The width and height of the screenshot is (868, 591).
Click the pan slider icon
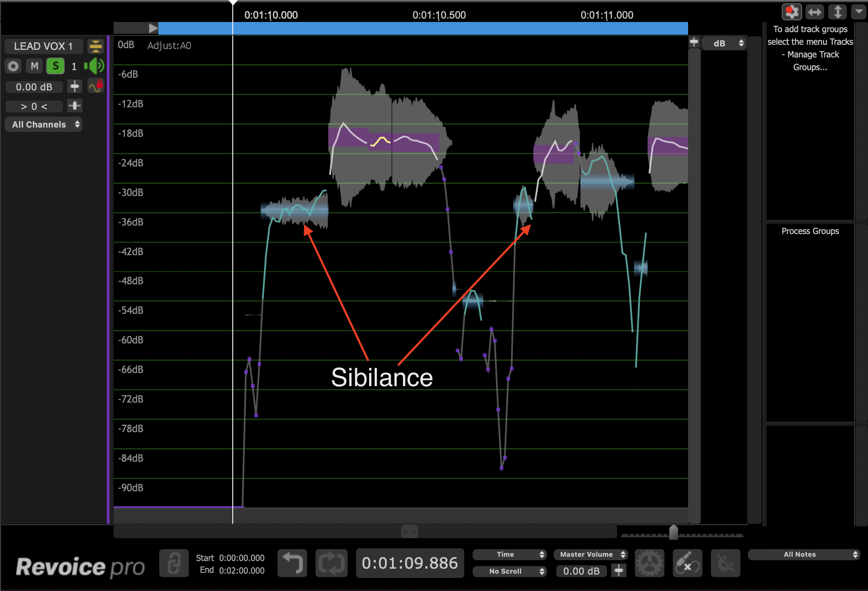(x=75, y=106)
